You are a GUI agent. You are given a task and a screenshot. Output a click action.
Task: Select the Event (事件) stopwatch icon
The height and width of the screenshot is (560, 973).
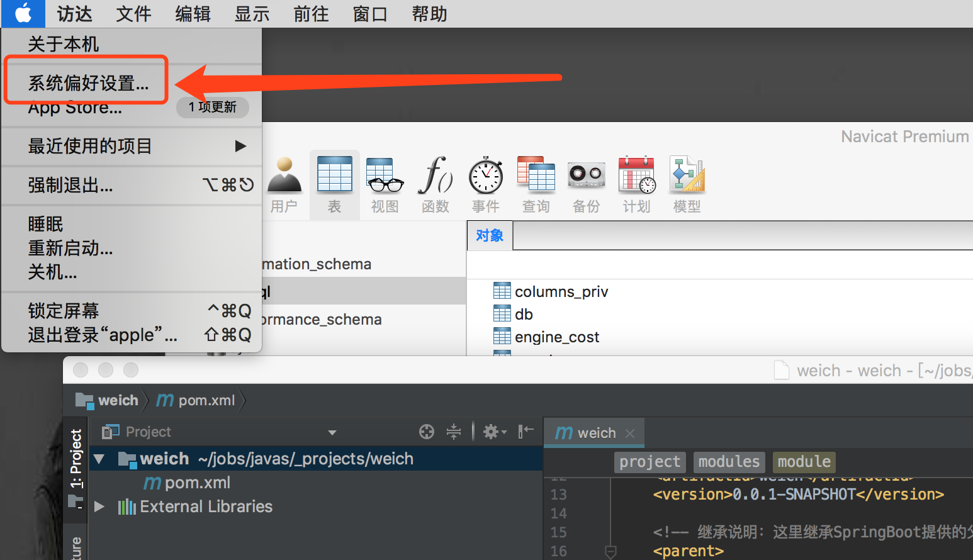pyautogui.click(x=485, y=183)
